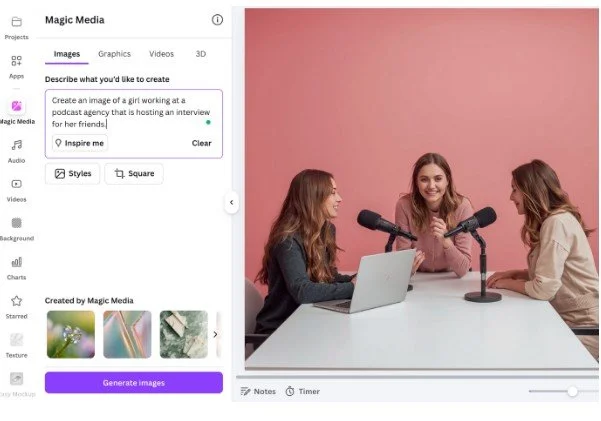The width and height of the screenshot is (601, 421).
Task: Collapse the side panel with the arrow
Action: [232, 202]
